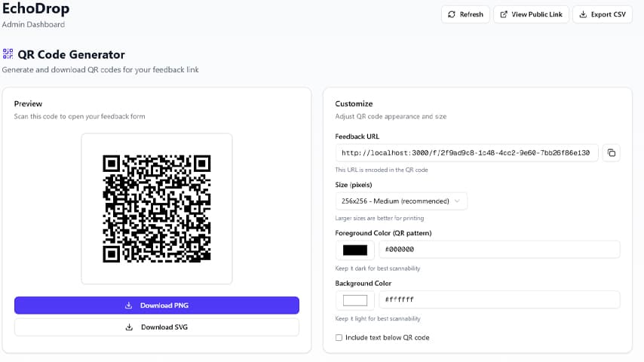Viewport: 644px width, 362px height.
Task: Click the download icon in the Download SVG button
Action: pyautogui.click(x=129, y=327)
